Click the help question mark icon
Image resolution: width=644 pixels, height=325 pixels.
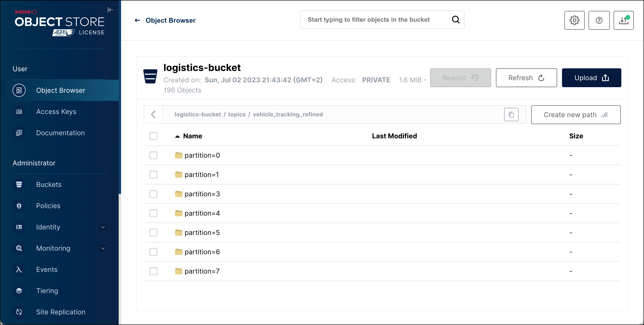[x=599, y=20]
